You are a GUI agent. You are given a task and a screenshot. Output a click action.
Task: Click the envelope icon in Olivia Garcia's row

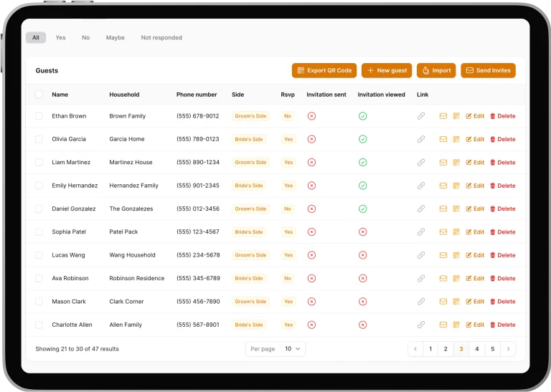(x=443, y=139)
